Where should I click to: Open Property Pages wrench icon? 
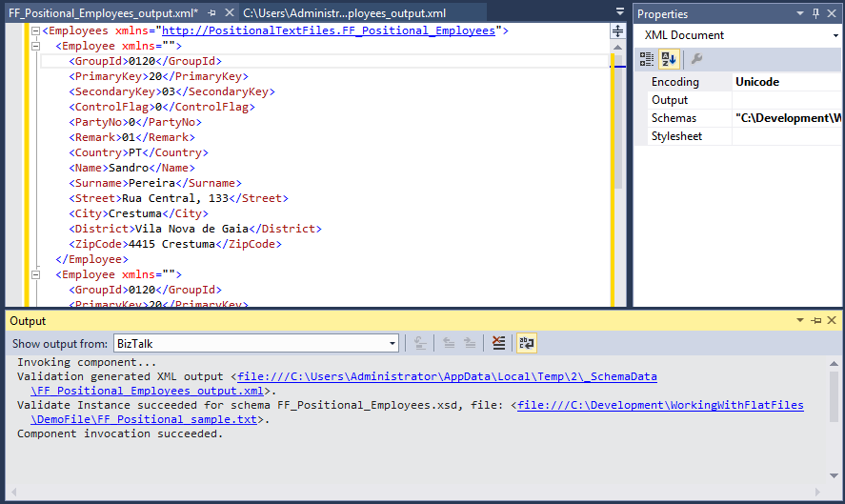(696, 59)
